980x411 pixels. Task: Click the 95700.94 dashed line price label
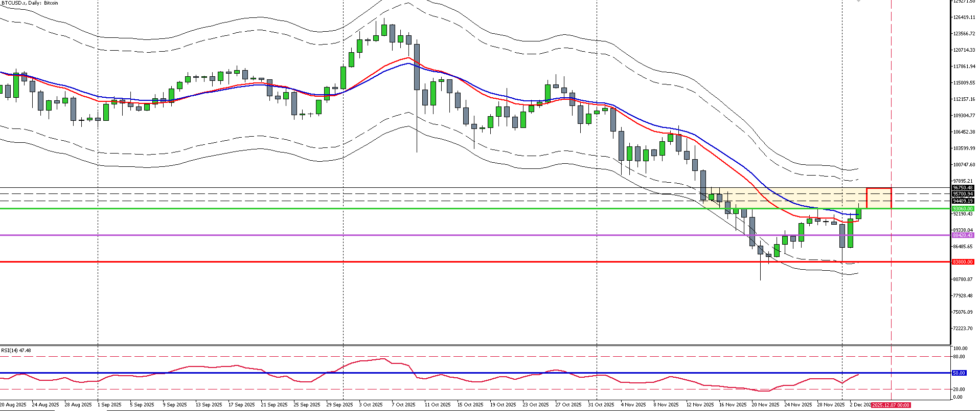(963, 194)
